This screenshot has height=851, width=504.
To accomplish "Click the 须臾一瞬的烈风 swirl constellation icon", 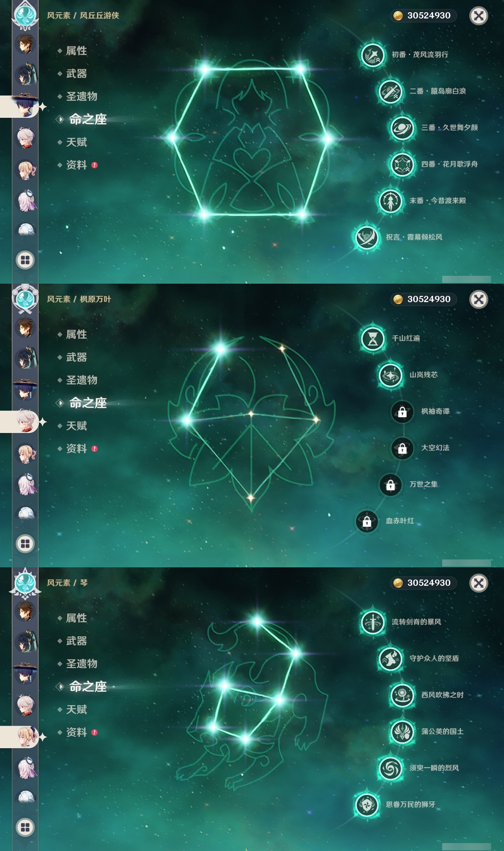I will pos(390,768).
